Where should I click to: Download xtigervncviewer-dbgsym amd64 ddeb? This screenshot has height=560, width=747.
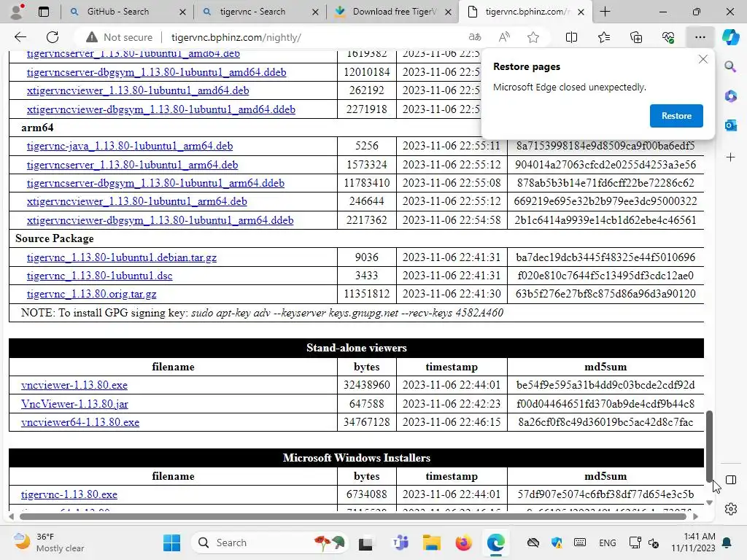tap(161, 109)
